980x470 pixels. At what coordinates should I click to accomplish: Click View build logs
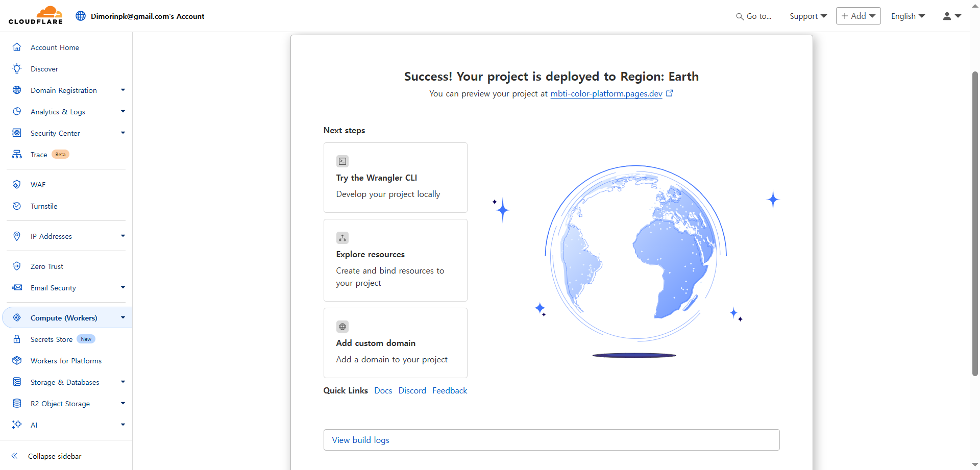[x=551, y=440]
